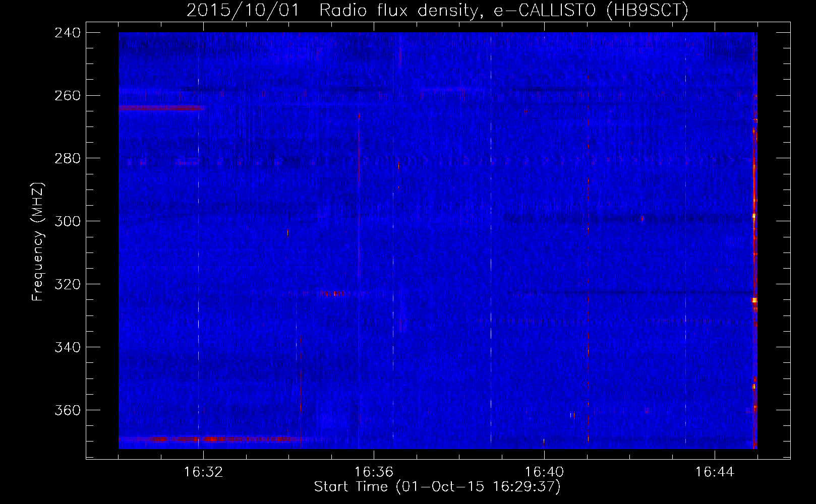Click the Start Time axis label
This screenshot has width=816, height=504.
437,487
